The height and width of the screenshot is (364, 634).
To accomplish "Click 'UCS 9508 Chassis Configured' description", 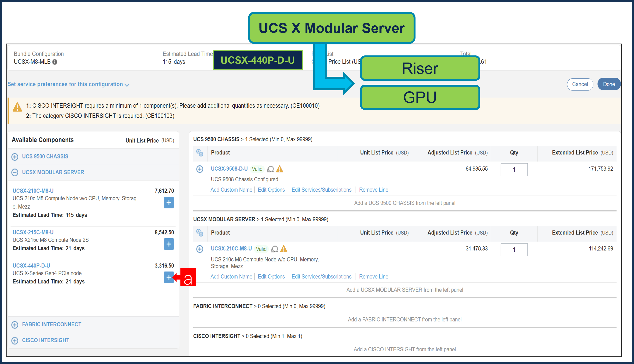I will click(x=244, y=179).
